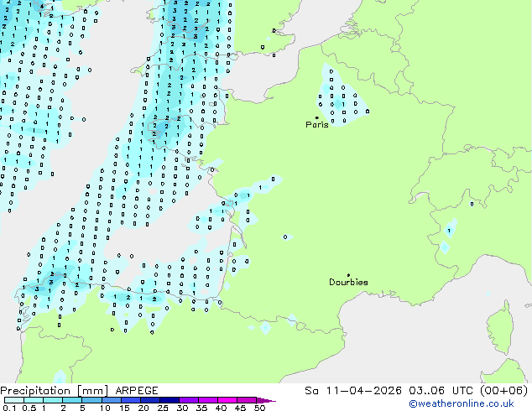Click the above-50 legend arrow tip
Viewport: 532px width, 411px height.
pos(266,400)
